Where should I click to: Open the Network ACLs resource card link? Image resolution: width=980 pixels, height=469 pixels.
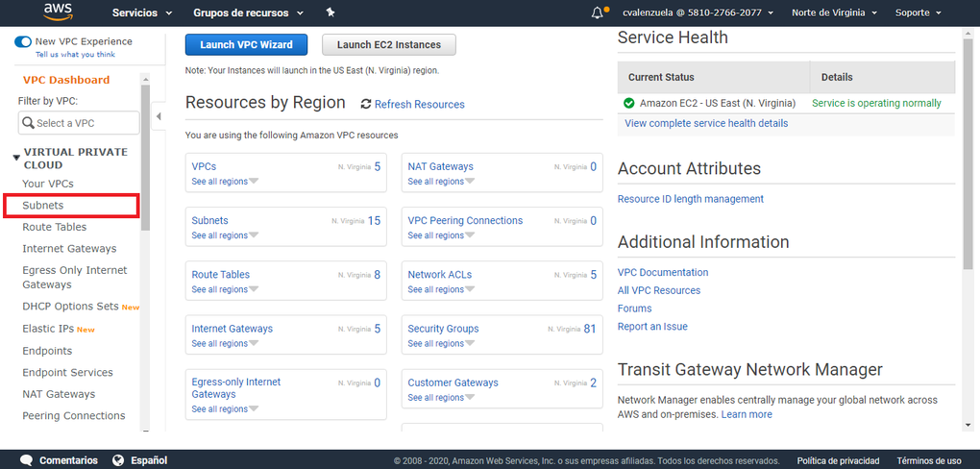pyautogui.click(x=439, y=275)
